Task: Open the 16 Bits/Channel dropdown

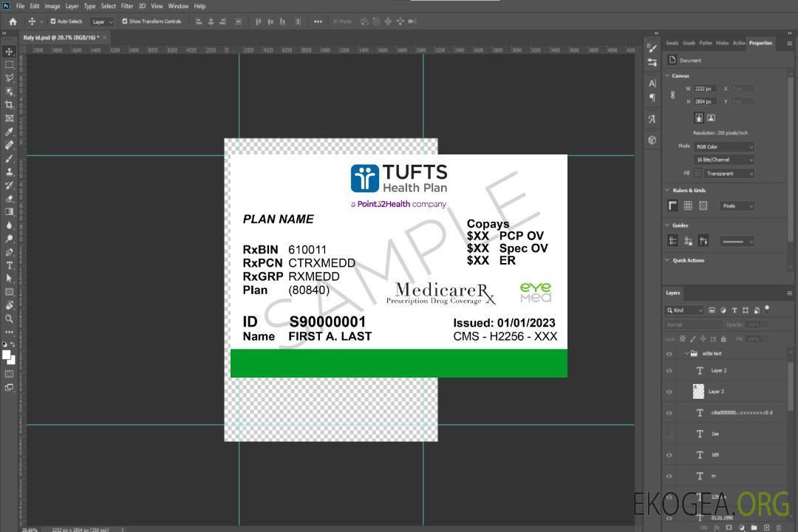Action: point(723,160)
